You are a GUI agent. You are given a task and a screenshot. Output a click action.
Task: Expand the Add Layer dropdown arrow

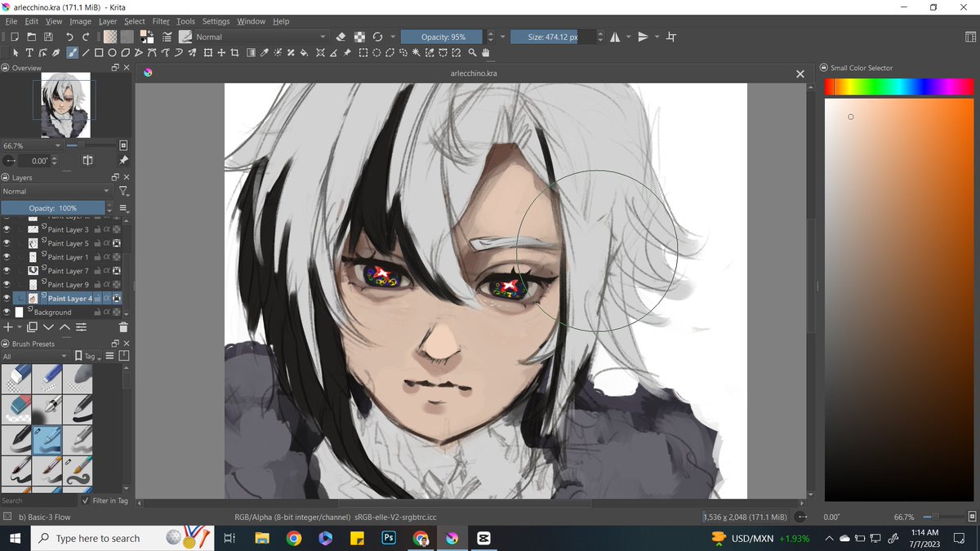20,327
